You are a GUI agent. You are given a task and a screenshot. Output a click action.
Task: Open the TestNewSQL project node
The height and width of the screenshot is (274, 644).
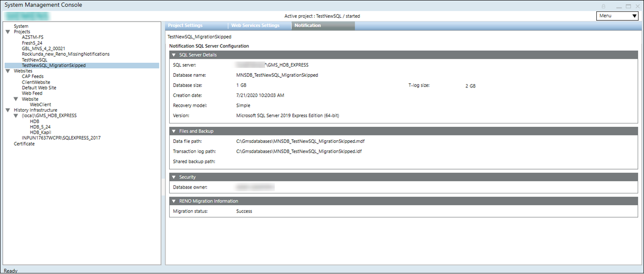[x=34, y=60]
